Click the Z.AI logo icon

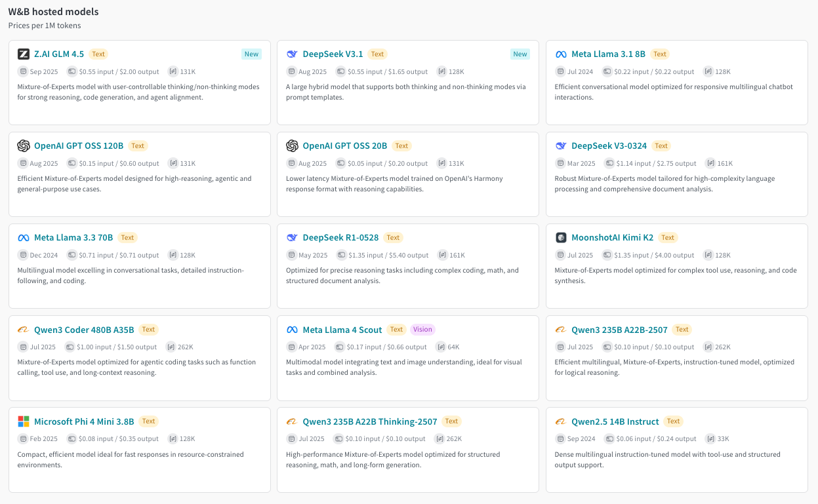pyautogui.click(x=24, y=54)
